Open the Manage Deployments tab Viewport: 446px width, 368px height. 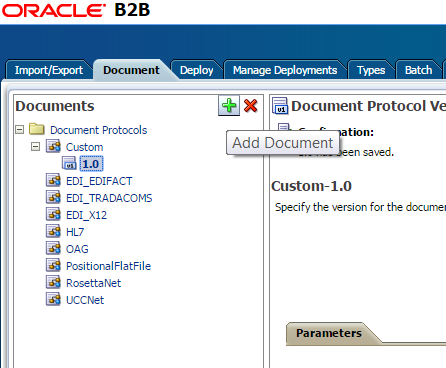tap(285, 70)
